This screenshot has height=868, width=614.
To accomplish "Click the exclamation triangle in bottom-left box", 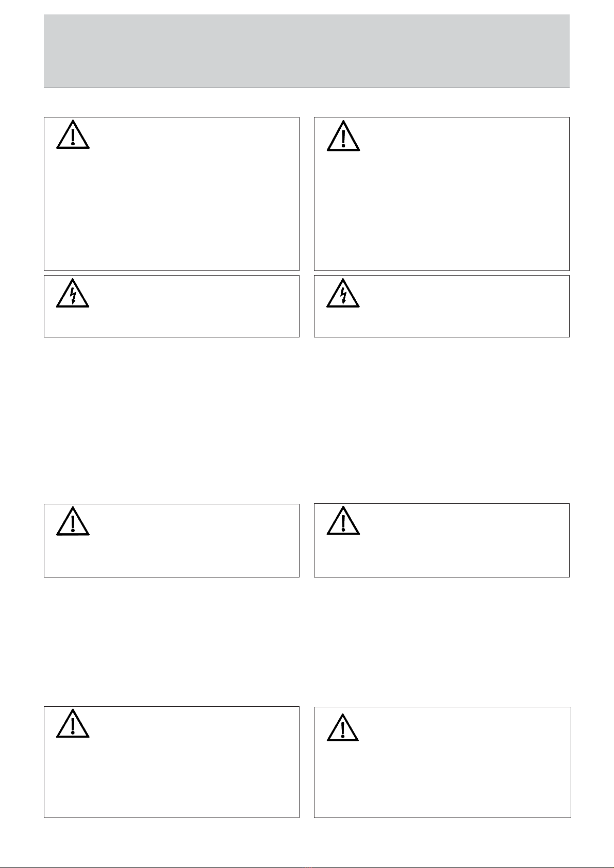I will 73,724.
